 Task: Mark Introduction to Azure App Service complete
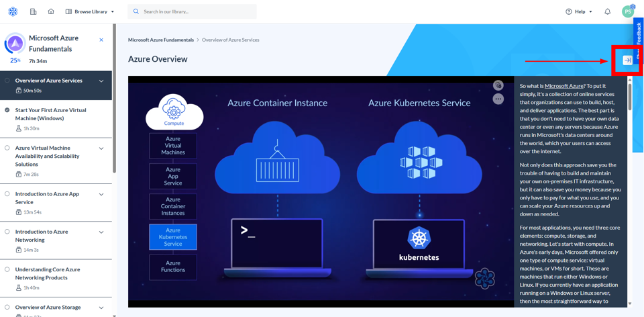[x=7, y=194]
